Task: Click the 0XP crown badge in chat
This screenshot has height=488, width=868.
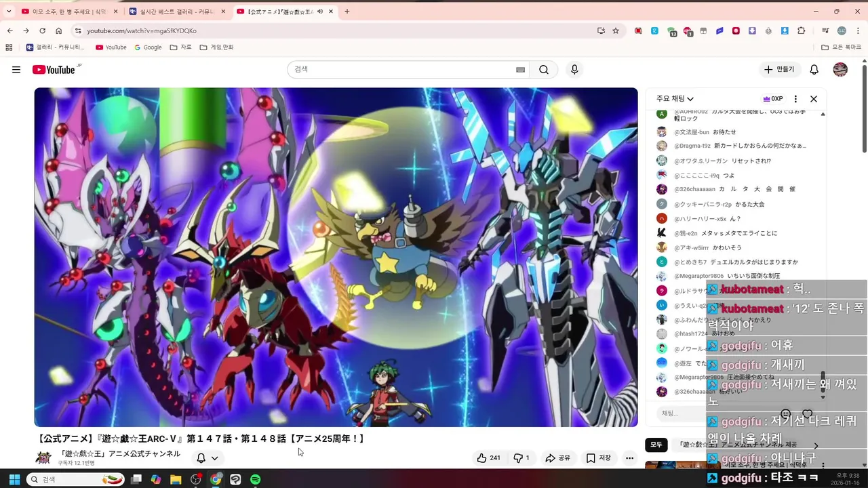Action: click(x=773, y=99)
